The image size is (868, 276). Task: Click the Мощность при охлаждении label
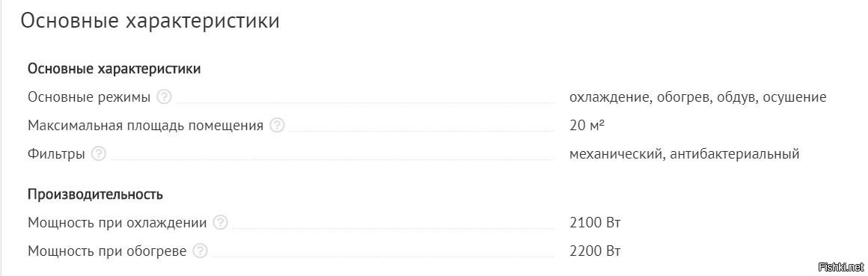tap(117, 223)
